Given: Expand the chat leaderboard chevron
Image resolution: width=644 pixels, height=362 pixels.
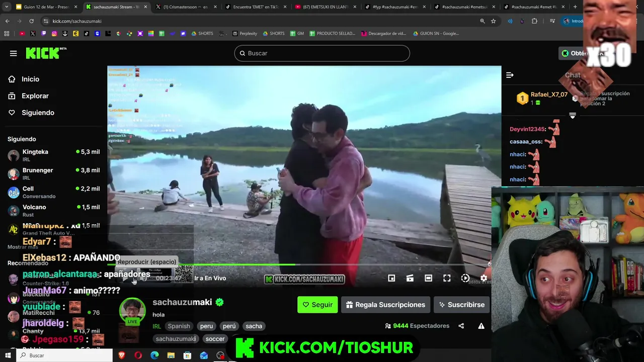Looking at the screenshot, I should pos(573,116).
